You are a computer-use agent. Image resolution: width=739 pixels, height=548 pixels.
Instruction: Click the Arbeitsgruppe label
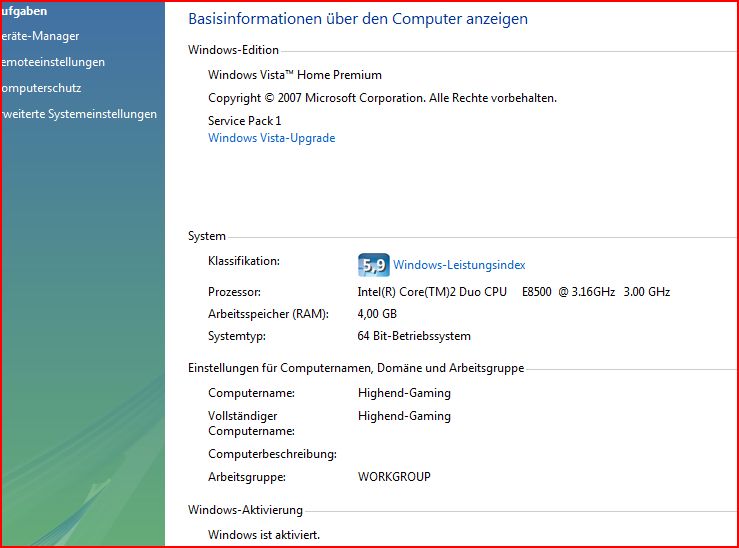coord(247,477)
